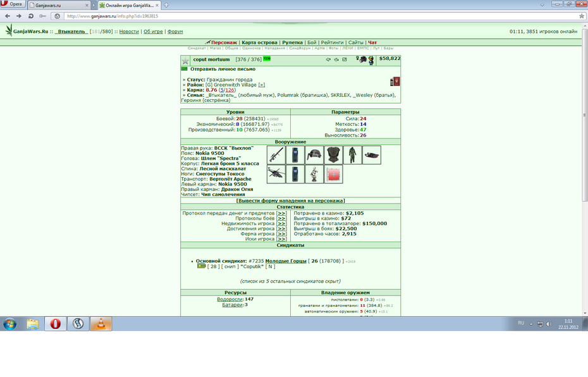Reload the page with the refresh icon

(31, 16)
